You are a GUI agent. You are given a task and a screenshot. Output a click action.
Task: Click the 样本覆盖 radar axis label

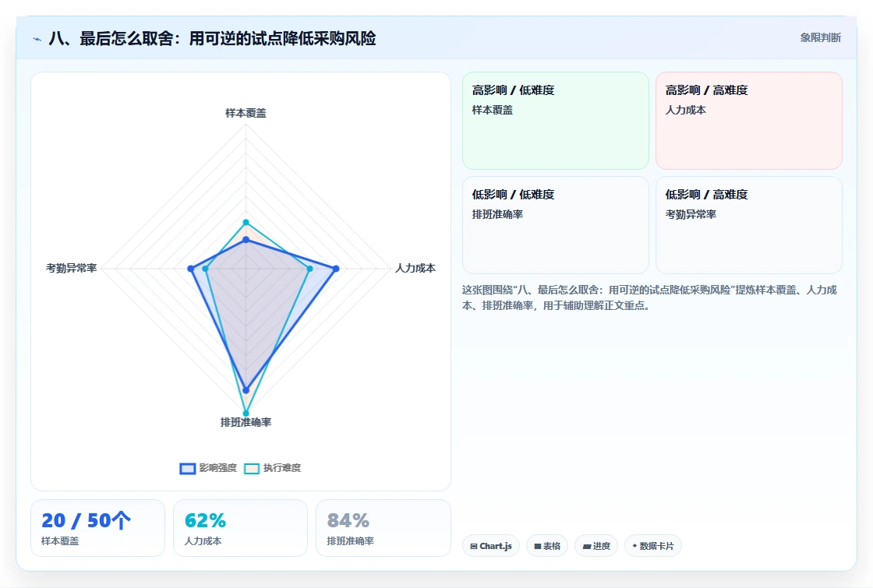pyautogui.click(x=246, y=113)
